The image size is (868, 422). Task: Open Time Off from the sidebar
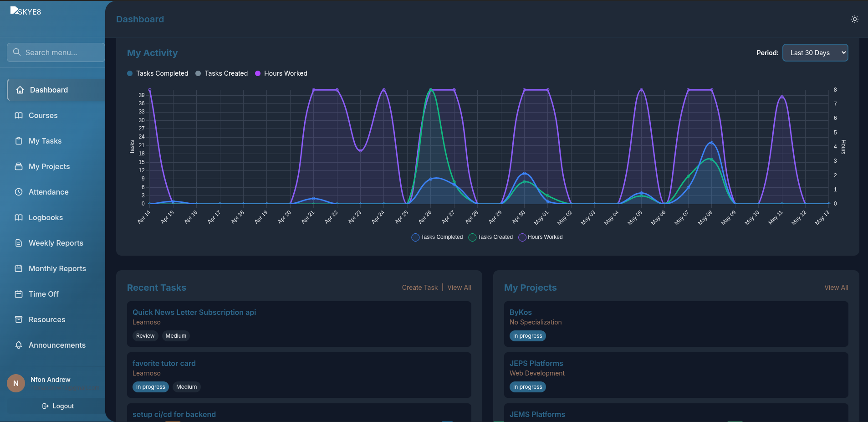tap(56, 294)
